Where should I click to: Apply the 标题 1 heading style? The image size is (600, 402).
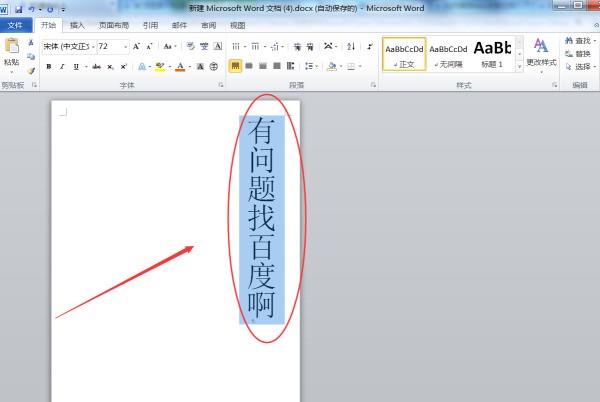tap(490, 50)
